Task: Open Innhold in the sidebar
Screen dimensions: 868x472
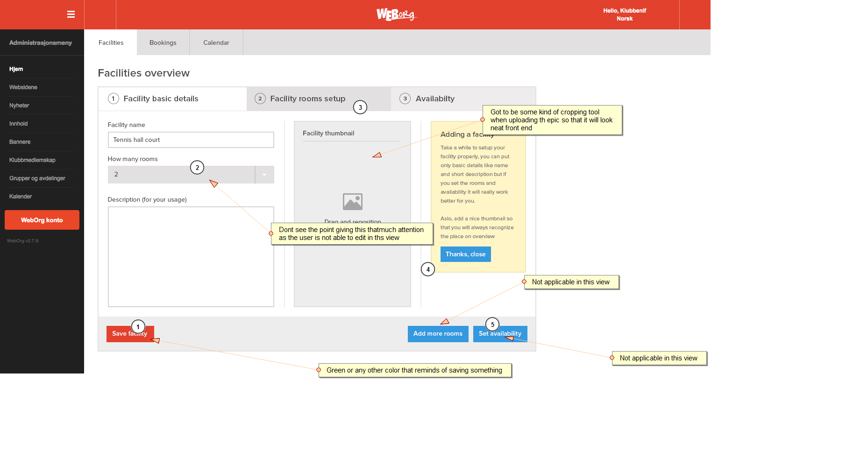Action: click(19, 124)
